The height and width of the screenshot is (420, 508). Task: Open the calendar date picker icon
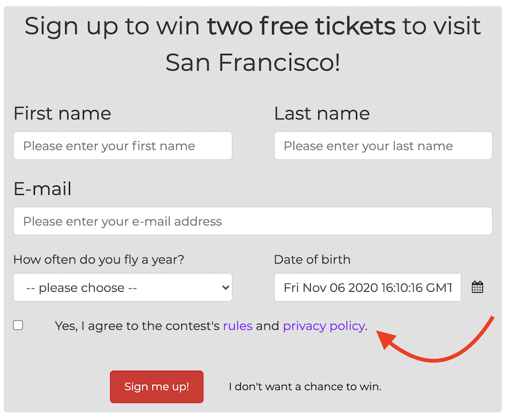(x=477, y=287)
